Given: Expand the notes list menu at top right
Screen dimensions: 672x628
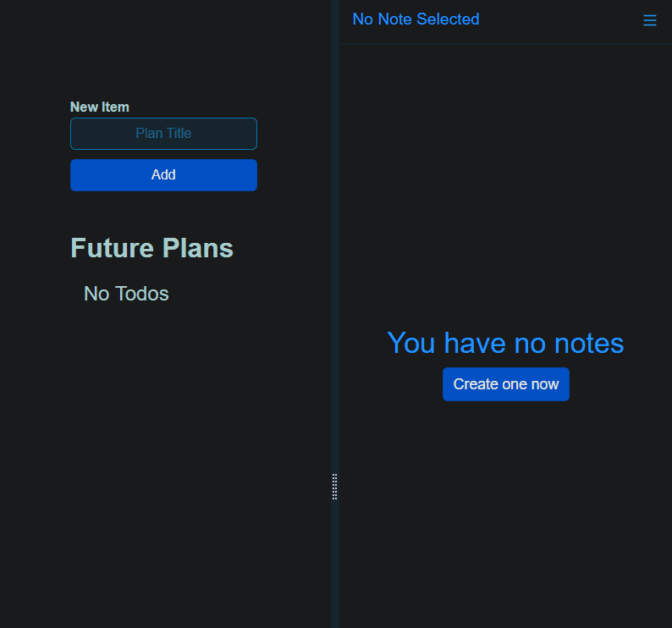Looking at the screenshot, I should point(649,20).
